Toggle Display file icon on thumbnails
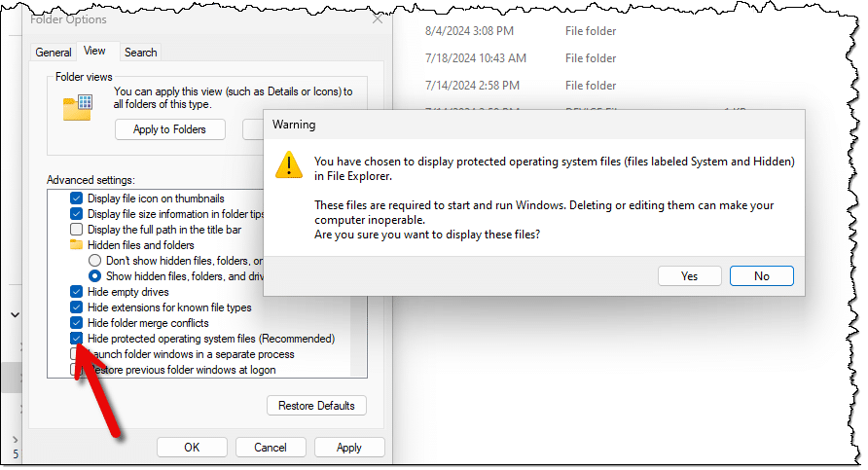868x470 pixels. point(77,199)
